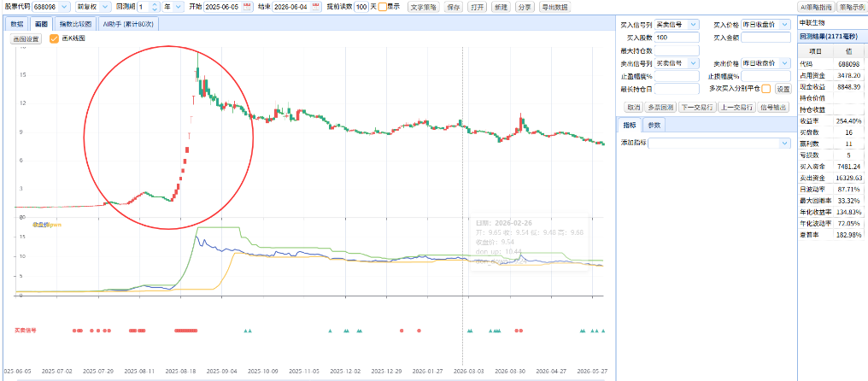
Task: Click the 新建 button
Action: tap(500, 7)
